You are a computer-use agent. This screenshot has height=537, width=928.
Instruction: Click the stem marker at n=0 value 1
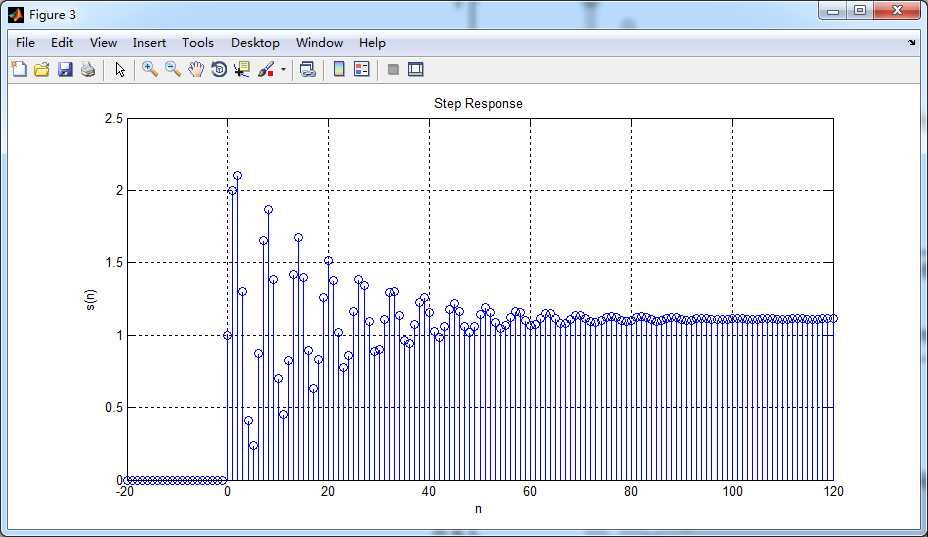point(227,335)
